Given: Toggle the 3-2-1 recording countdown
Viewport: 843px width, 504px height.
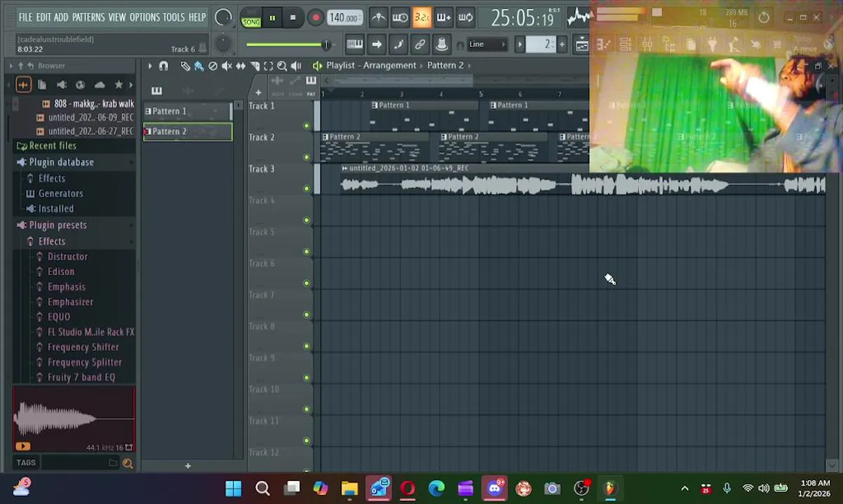Looking at the screenshot, I should coord(421,17).
